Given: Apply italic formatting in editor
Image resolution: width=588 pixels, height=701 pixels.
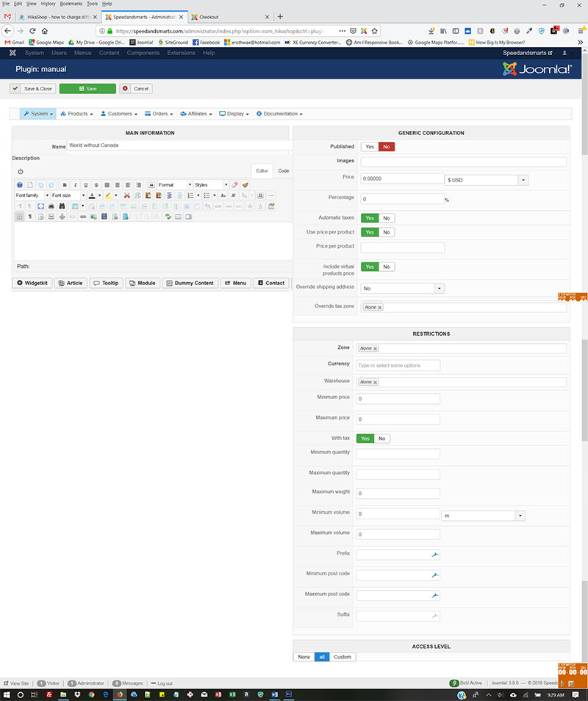Looking at the screenshot, I should pyautogui.click(x=75, y=184).
